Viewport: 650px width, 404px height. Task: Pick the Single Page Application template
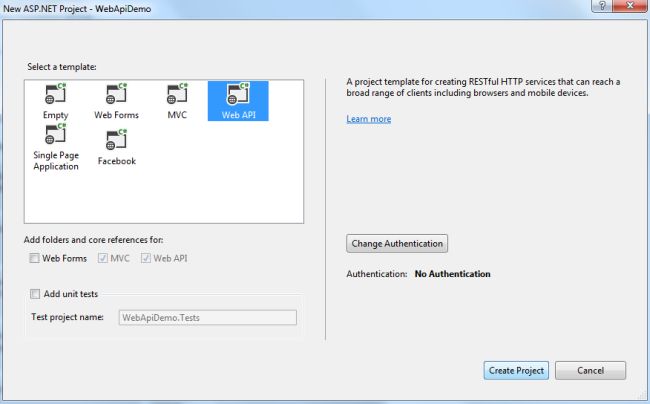coord(56,147)
